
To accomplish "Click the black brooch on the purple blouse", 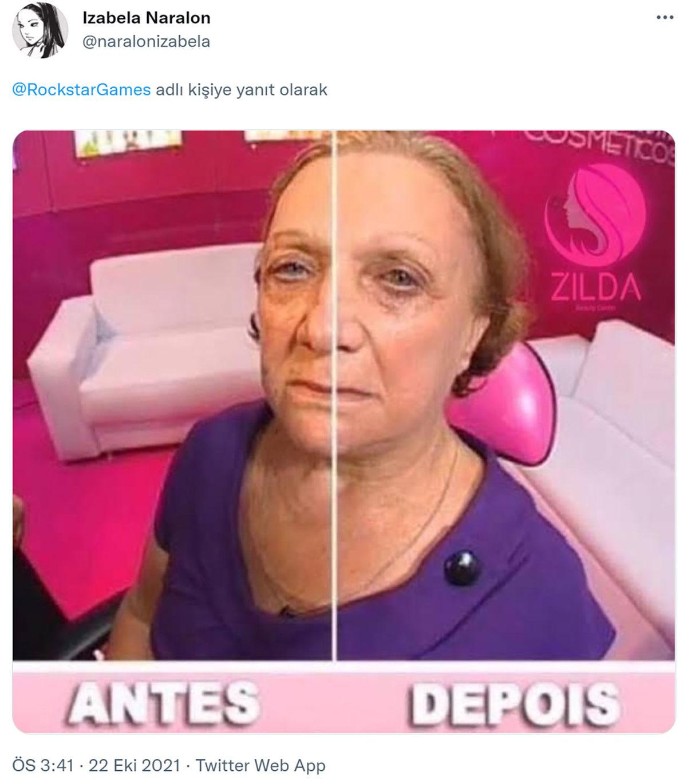I will [463, 567].
